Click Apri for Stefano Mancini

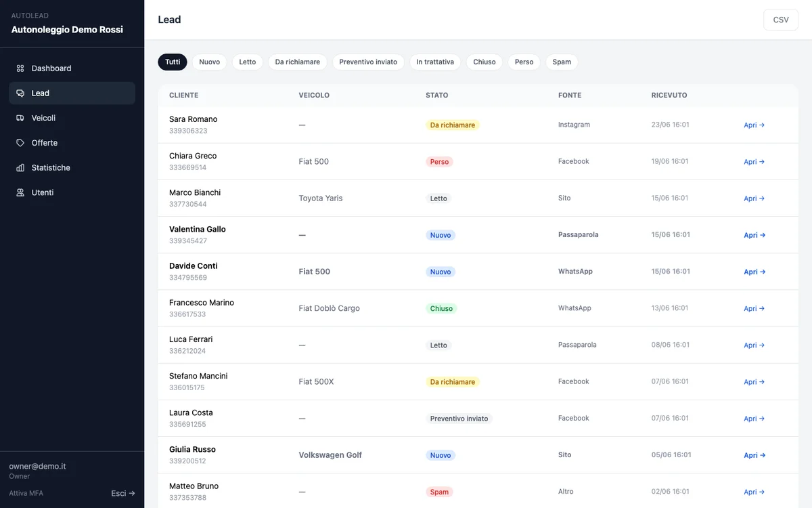pyautogui.click(x=754, y=382)
